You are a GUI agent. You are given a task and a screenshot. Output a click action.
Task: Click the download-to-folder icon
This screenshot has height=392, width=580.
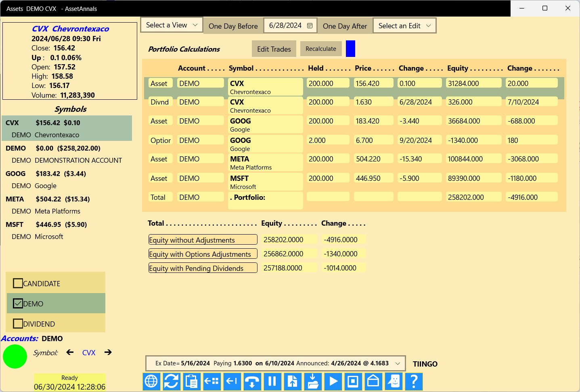(313, 381)
